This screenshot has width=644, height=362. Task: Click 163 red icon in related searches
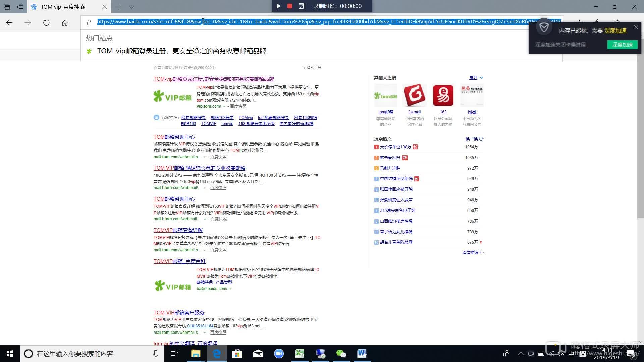443,96
